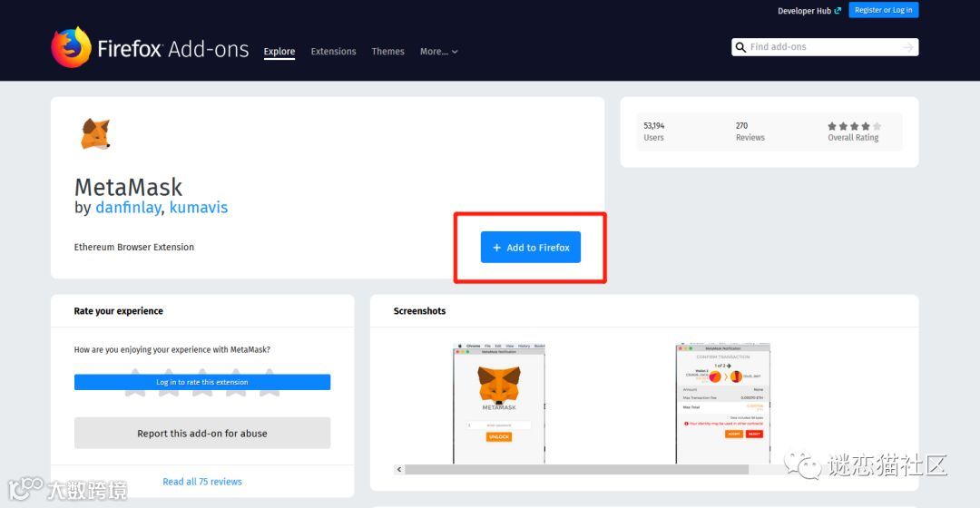
Task: Expand the More... dropdown menu
Action: [439, 51]
